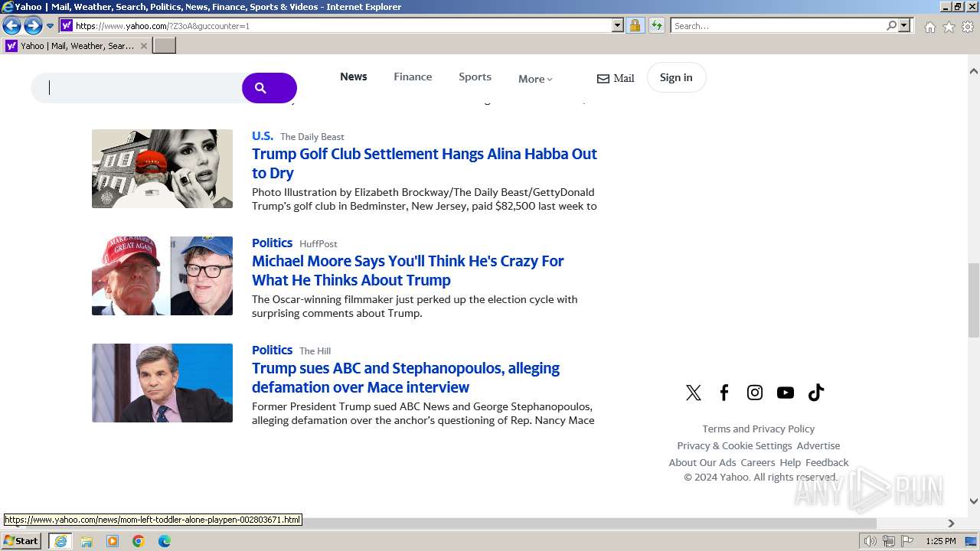Click the U.S. category label

(263, 135)
